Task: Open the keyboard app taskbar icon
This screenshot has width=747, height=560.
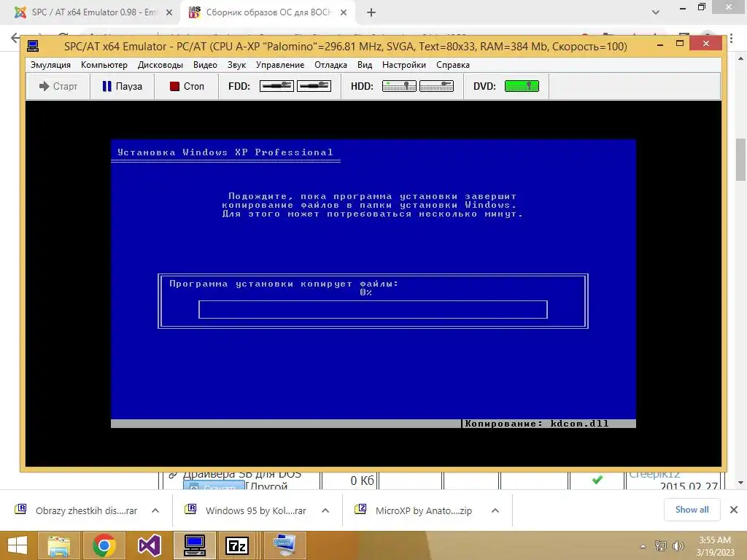Action: tap(285, 545)
